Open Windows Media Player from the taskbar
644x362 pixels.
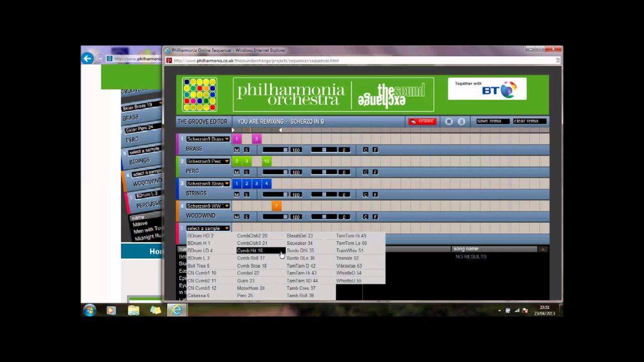(x=111, y=311)
